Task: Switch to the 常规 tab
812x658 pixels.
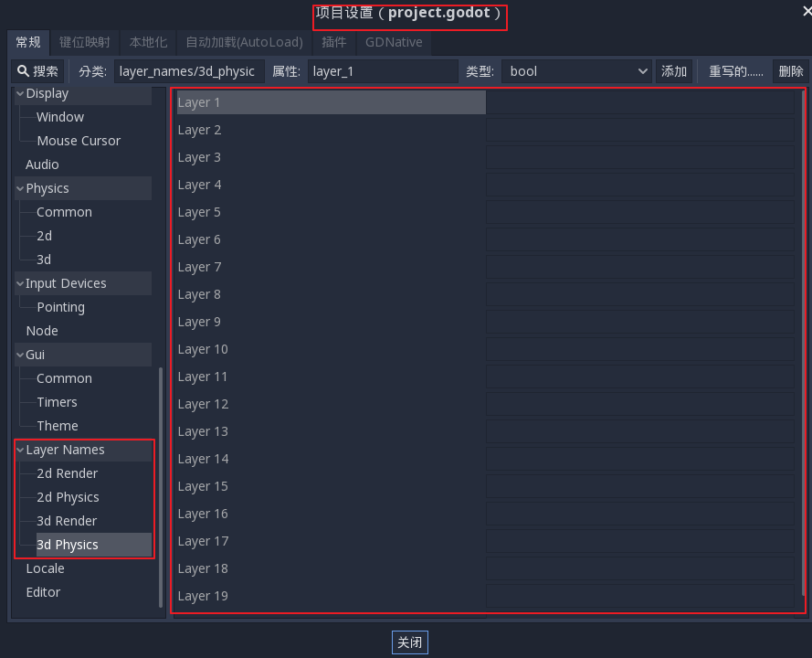Action: (28, 42)
